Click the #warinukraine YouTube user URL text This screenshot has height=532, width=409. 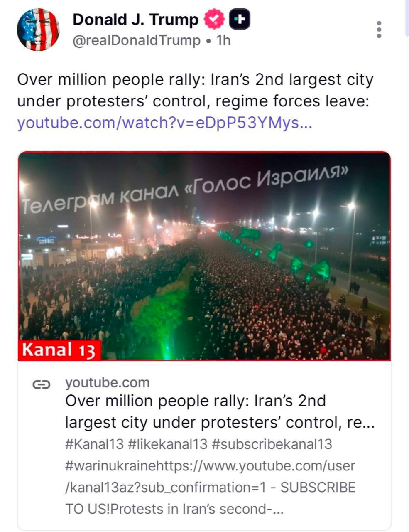[210, 466]
